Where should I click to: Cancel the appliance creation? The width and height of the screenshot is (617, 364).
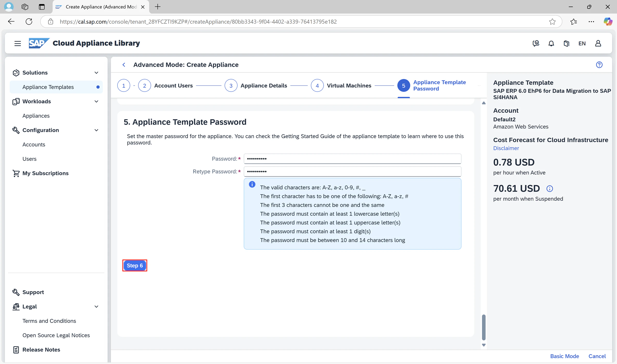[597, 356]
